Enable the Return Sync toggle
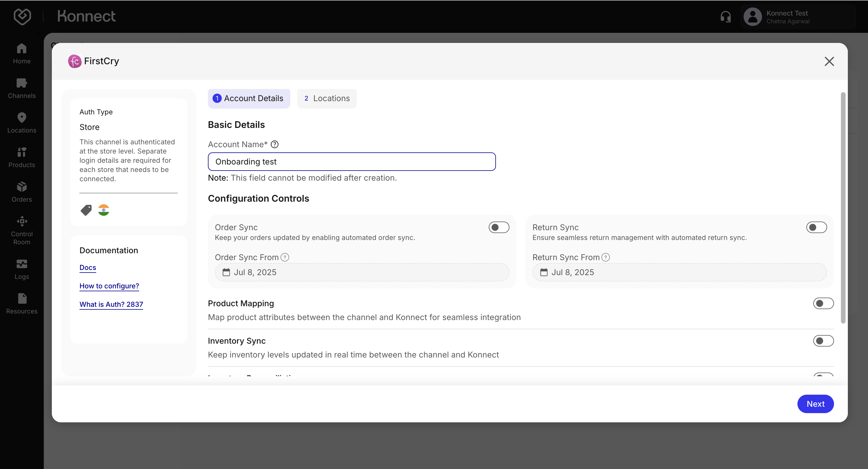868x469 pixels. 816,227
